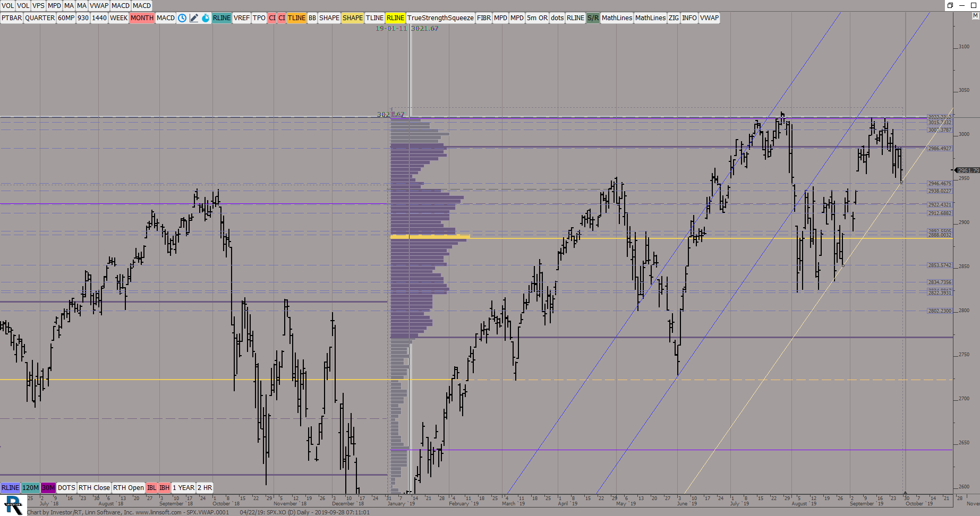This screenshot has width=980, height=516.
Task: Click the PTBAR button
Action: [x=12, y=18]
